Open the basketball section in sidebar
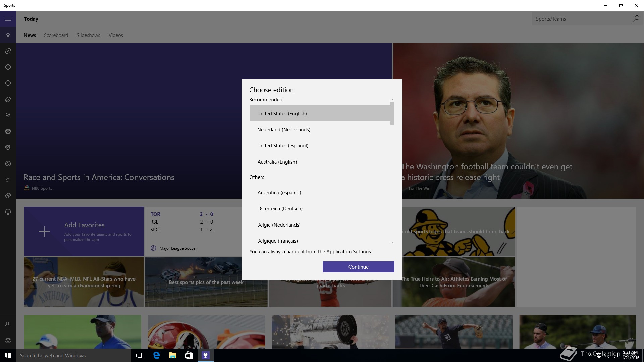Viewport: 644px width, 362px height. click(8, 67)
